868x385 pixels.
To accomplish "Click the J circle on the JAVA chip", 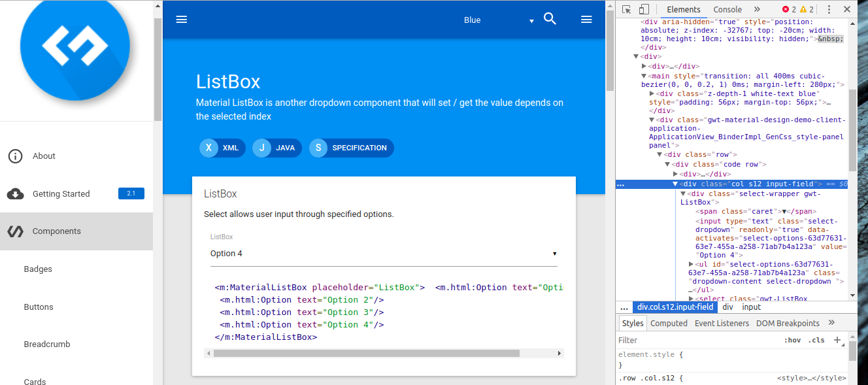I will [x=261, y=148].
